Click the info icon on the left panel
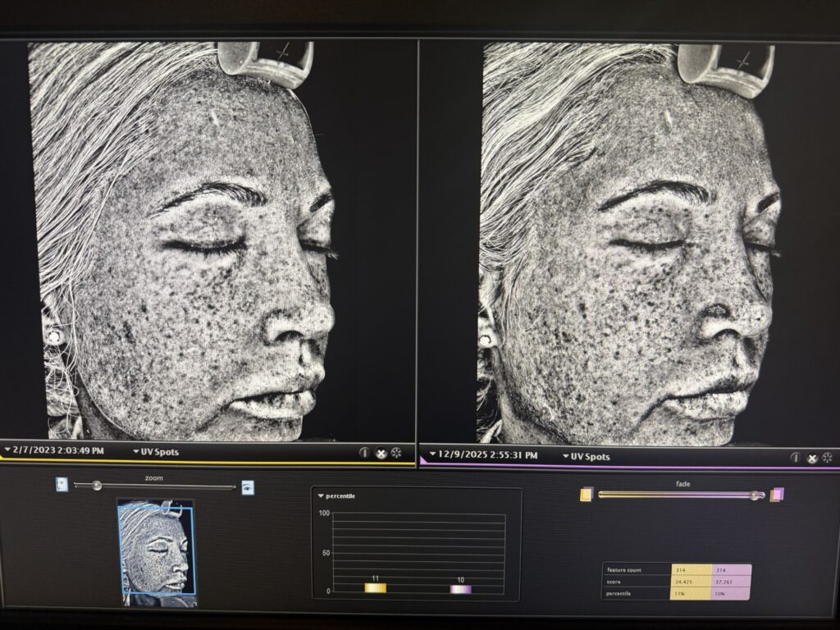840x630 pixels. (364, 453)
